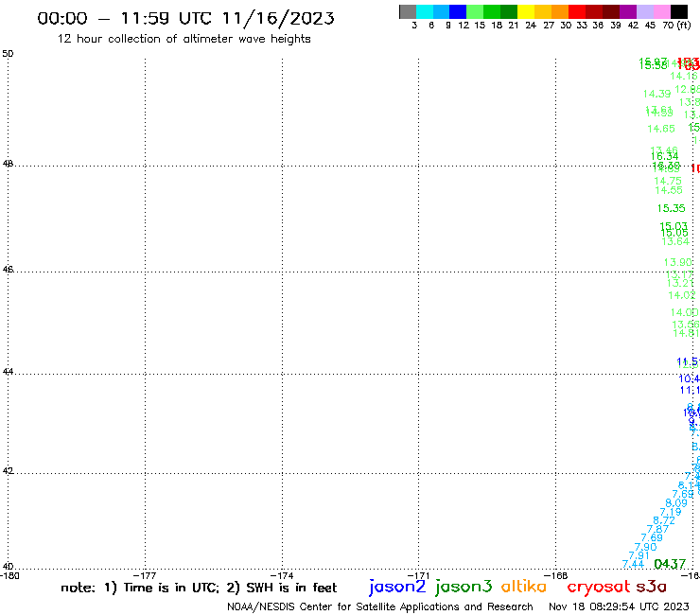Click the s3a satellite legend label
Screen dimensions: 700x615
pyautogui.click(x=652, y=587)
